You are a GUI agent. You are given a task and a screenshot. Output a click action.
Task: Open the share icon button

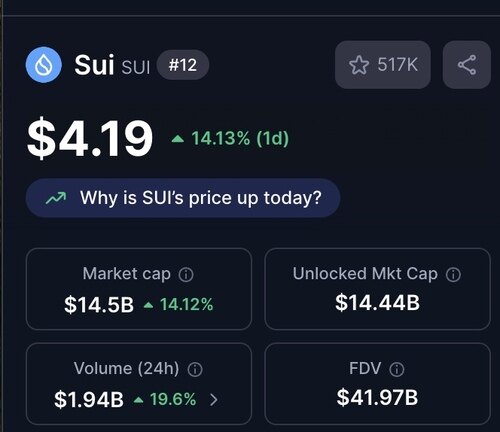point(467,65)
